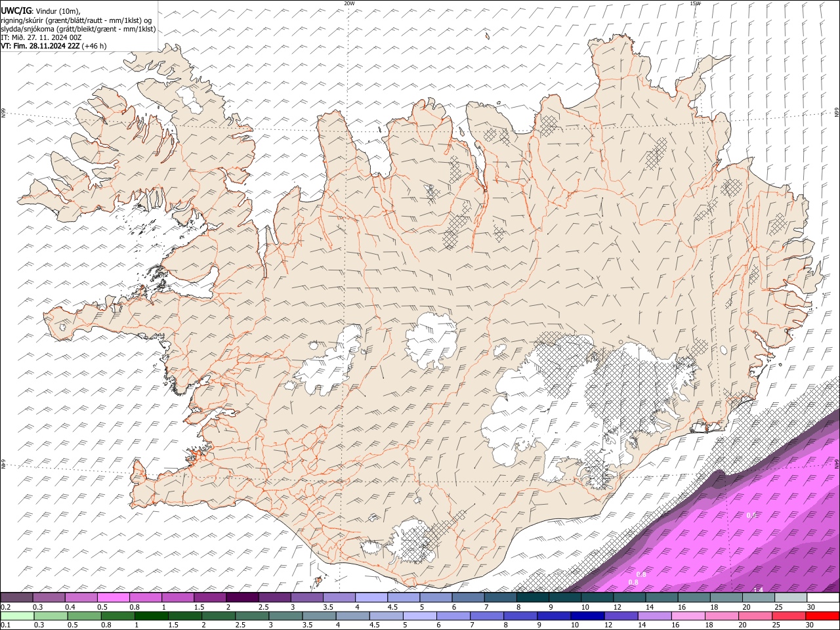The height and width of the screenshot is (630, 840).
Task: Click the '14' label under the upper teal legend
Action: 649,607
